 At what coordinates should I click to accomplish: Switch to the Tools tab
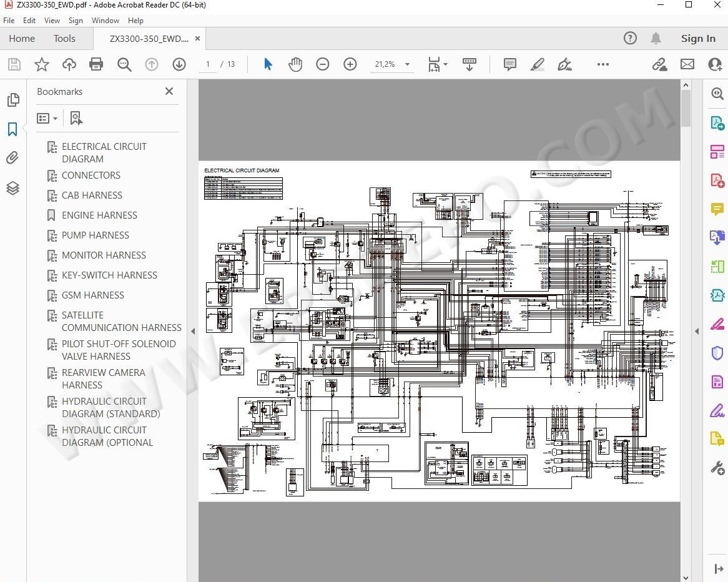(64, 39)
